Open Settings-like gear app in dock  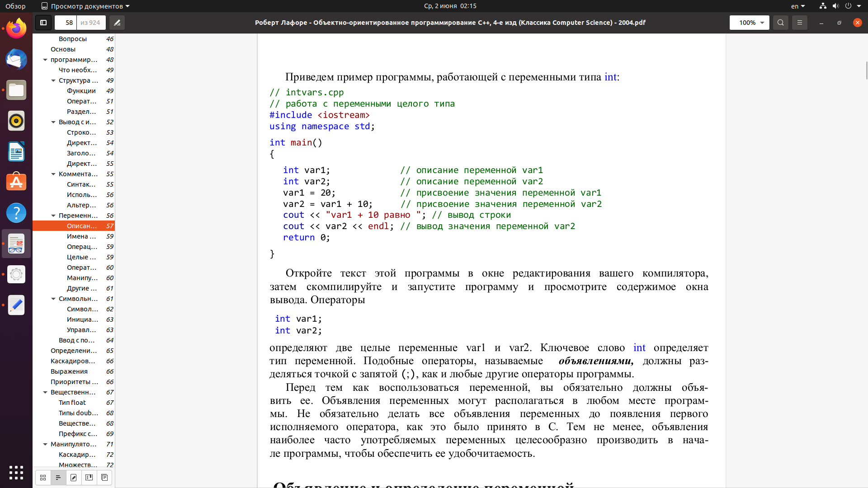(16, 274)
